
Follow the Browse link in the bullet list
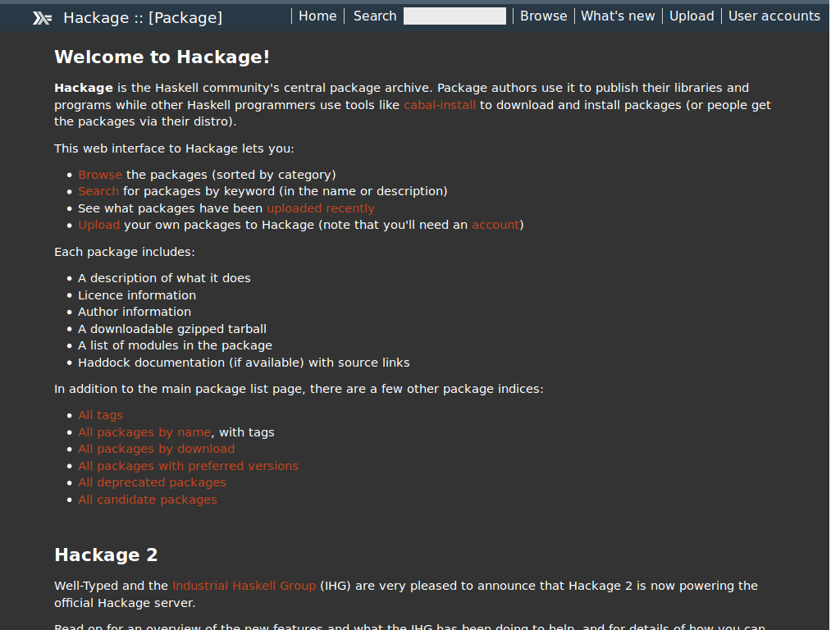100,175
